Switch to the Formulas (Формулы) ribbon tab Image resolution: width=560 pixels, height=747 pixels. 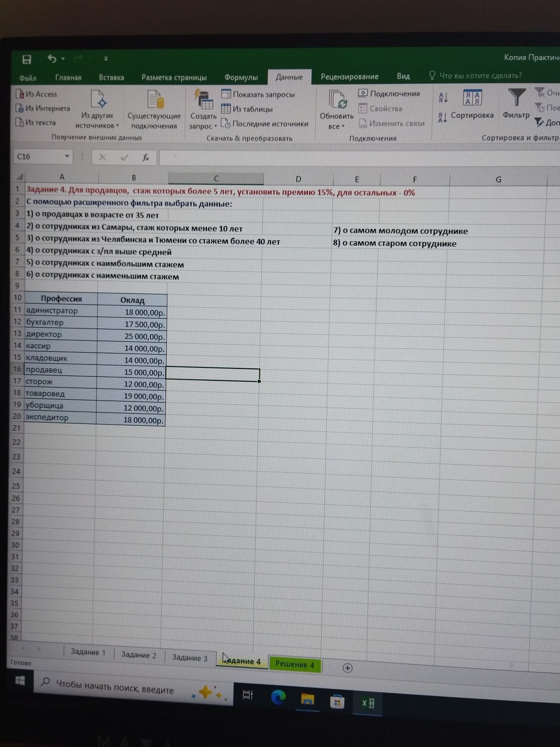coord(241,77)
